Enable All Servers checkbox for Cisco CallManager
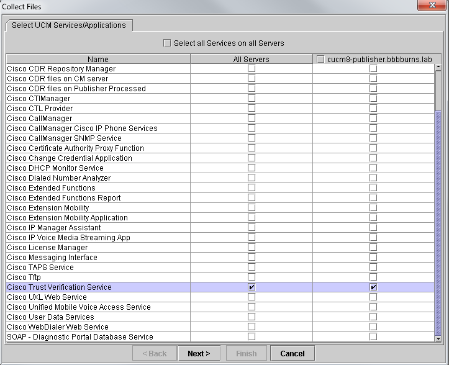This screenshot has height=365, width=449. coord(252,118)
